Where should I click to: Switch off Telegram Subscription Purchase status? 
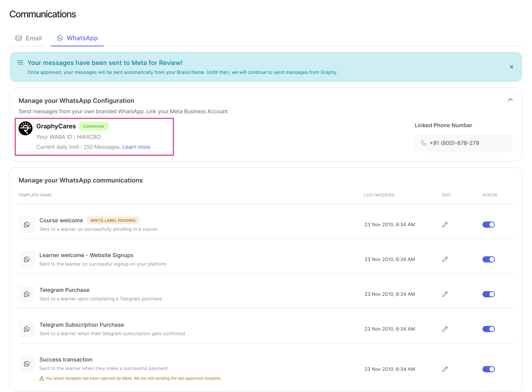[x=488, y=329]
